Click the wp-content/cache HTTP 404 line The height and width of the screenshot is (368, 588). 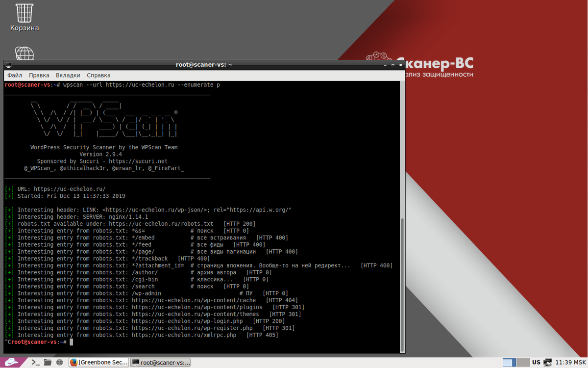(x=151, y=300)
